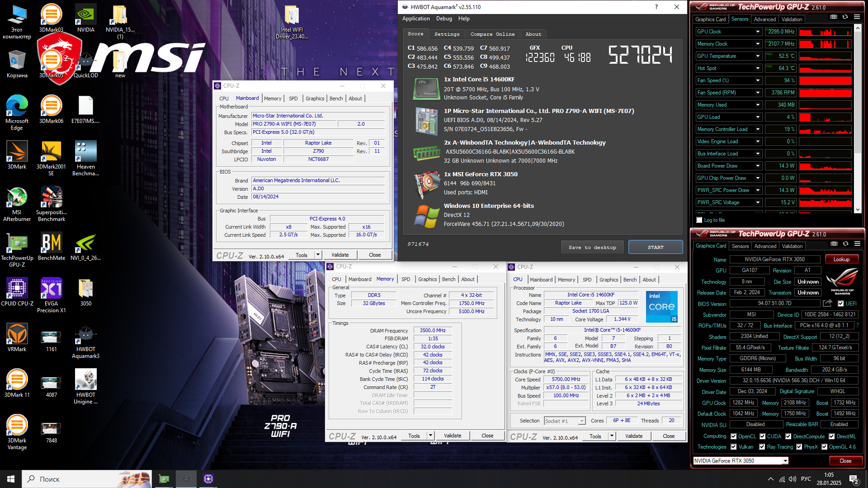This screenshot has width=868, height=488.
Task: Click the CPU-Z taskbar icon
Action: click(x=208, y=479)
